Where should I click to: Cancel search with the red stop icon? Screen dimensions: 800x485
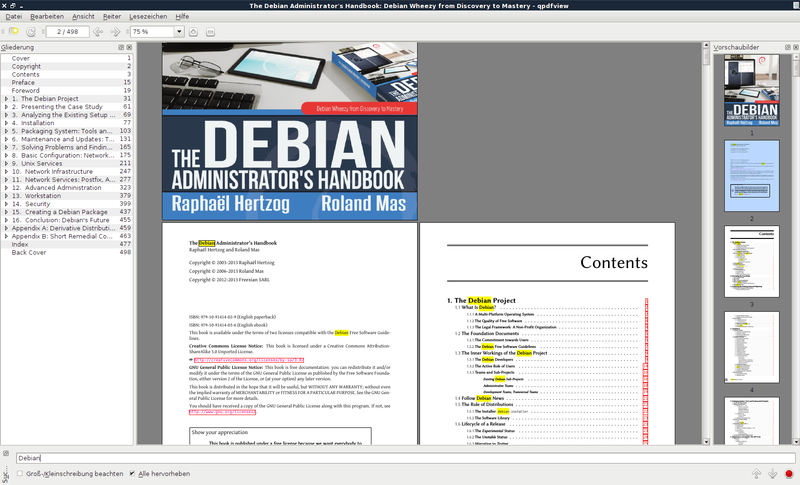point(789,474)
